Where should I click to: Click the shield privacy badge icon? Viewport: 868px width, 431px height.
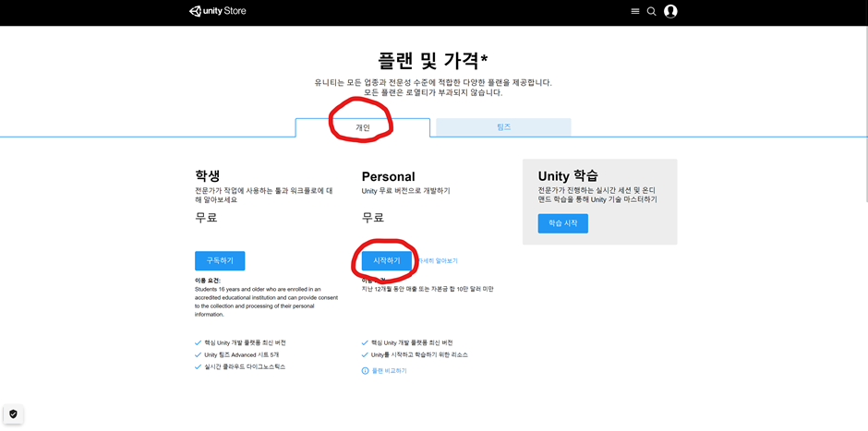point(13,413)
